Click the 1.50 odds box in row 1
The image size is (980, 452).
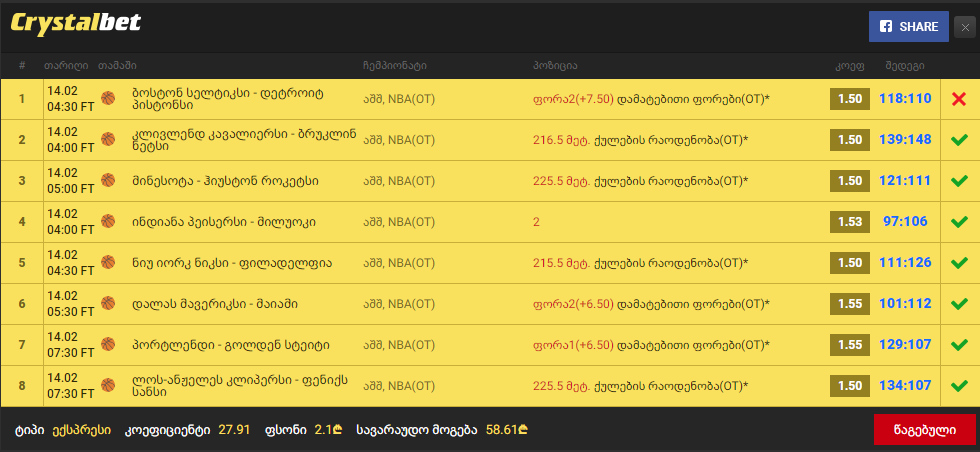click(x=850, y=99)
